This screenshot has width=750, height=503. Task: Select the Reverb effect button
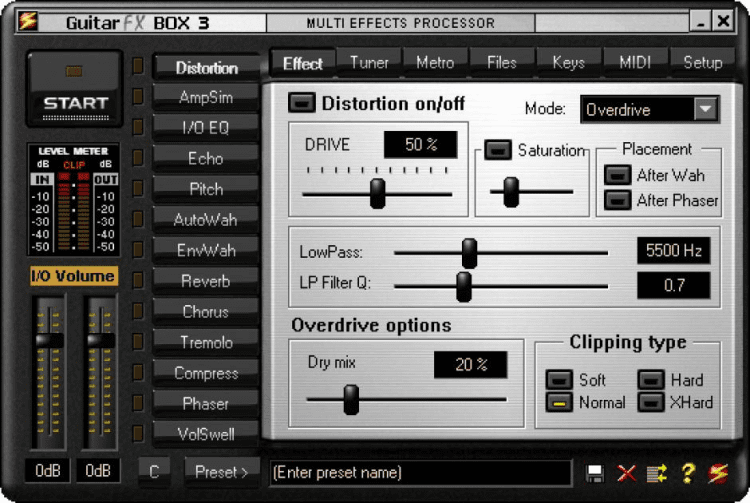click(207, 281)
